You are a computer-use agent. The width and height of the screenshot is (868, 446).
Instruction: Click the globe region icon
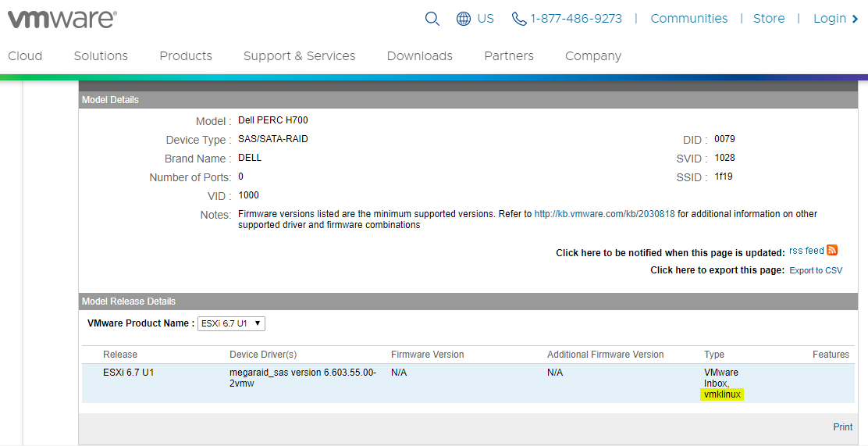tap(464, 19)
